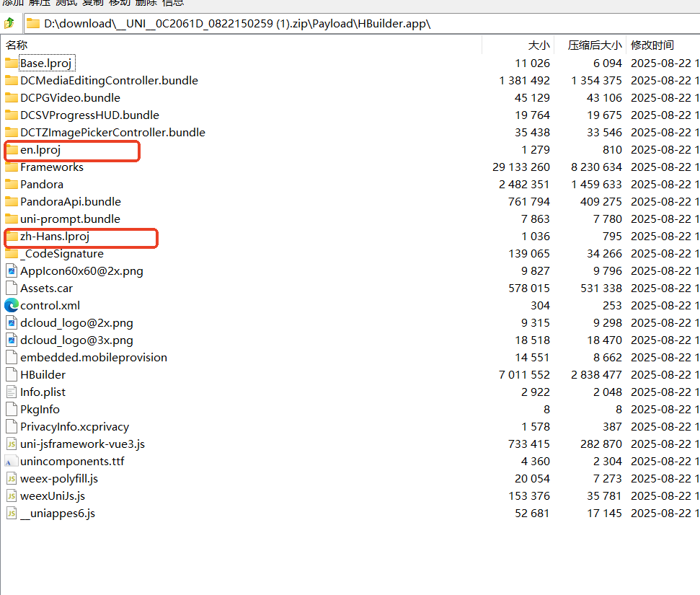This screenshot has height=595, width=700.
Task: Select the DCMediaEditingController.bundle folder icon
Action: (12, 80)
